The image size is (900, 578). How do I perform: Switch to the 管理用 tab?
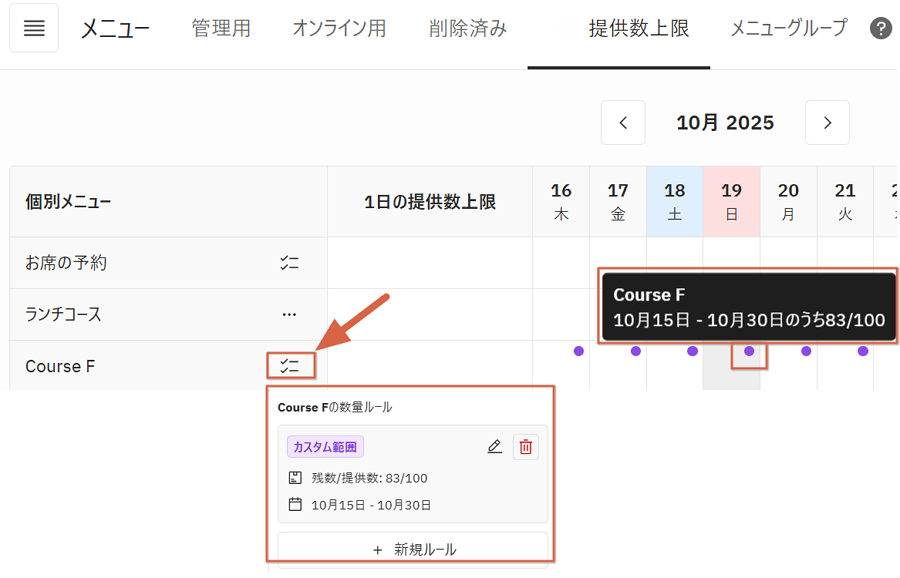[x=221, y=28]
